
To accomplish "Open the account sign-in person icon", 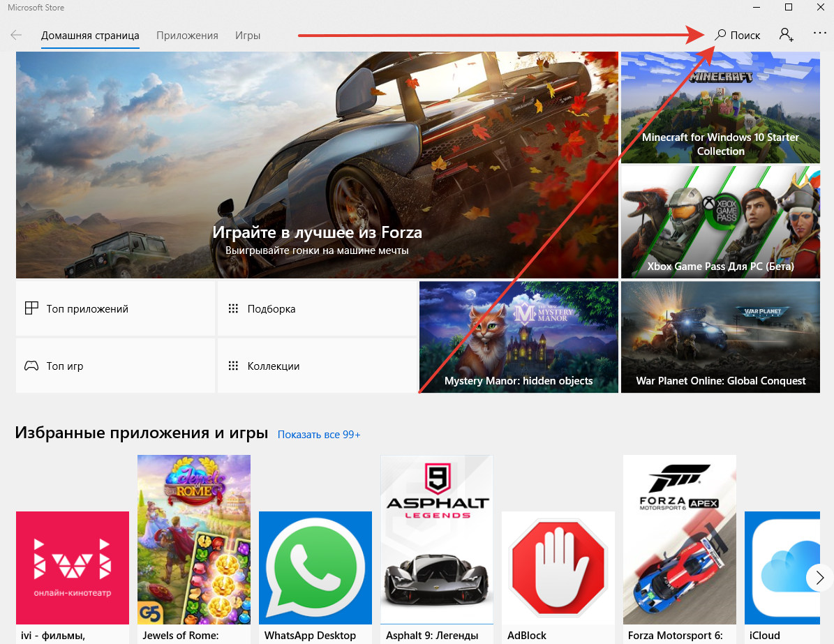I will tap(787, 35).
